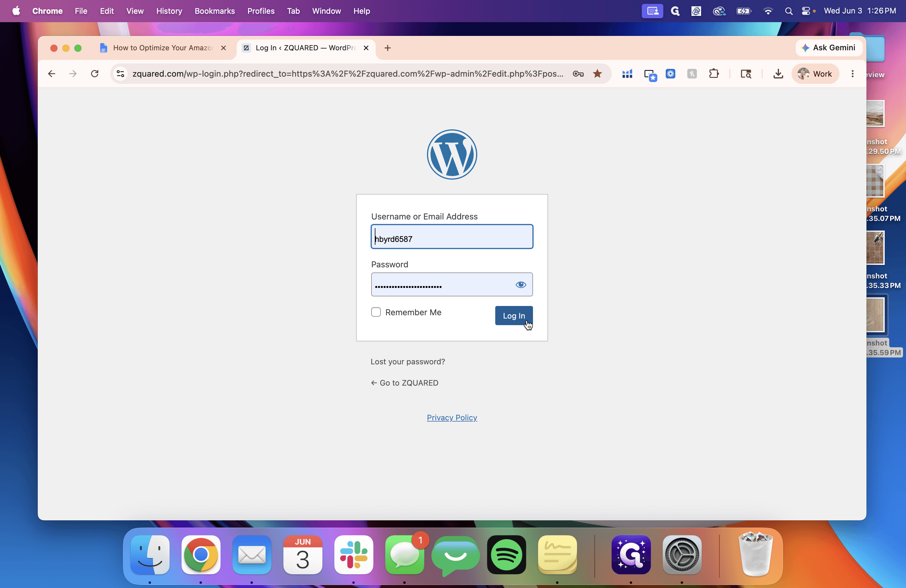Click the Ask Gemini button
This screenshot has height=588, width=906.
[x=828, y=48]
